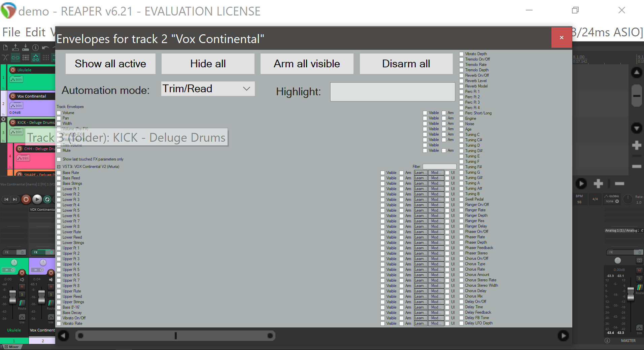Click the Disarm all button
The image size is (644, 350).
coord(406,64)
